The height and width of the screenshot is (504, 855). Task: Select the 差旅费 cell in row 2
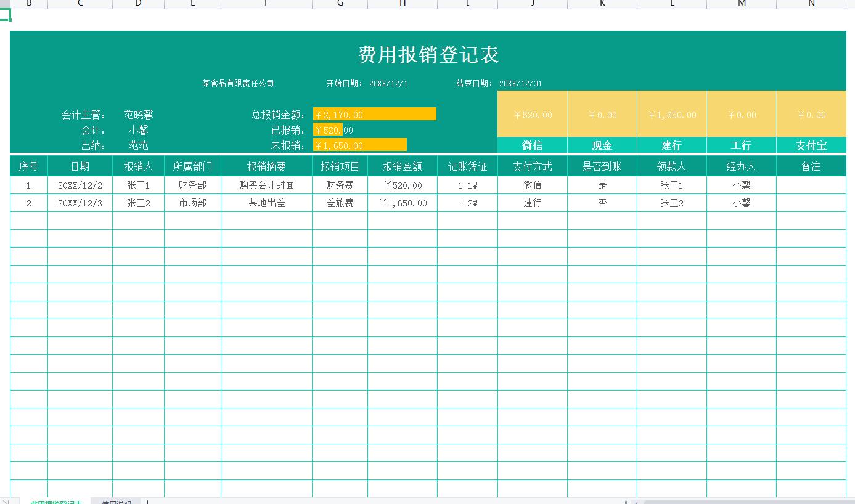[x=340, y=202]
